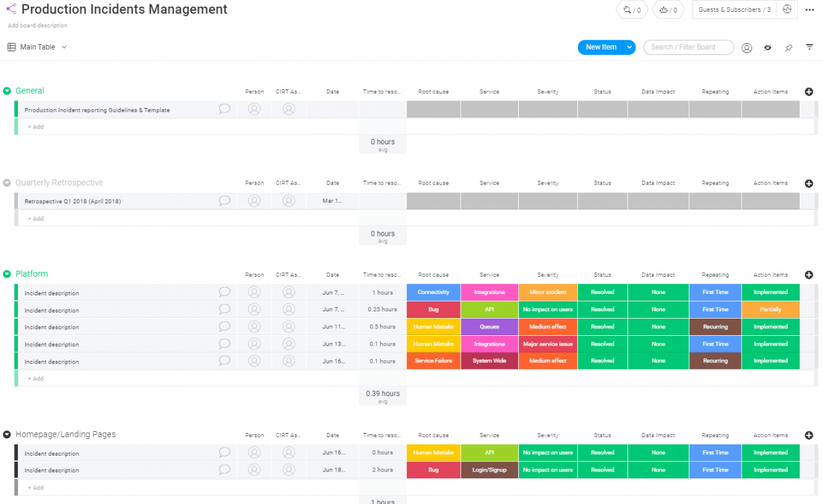Select Main Table view tab
823x504 pixels.
click(38, 47)
